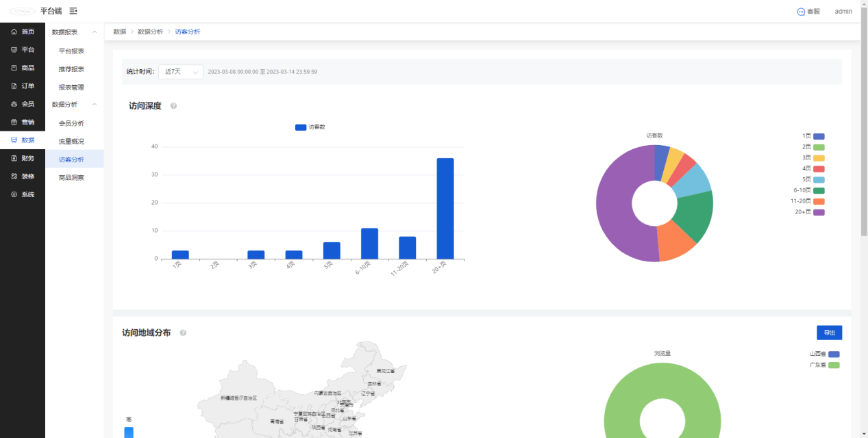
Task: Open the 订单 orders section
Action: (x=23, y=86)
